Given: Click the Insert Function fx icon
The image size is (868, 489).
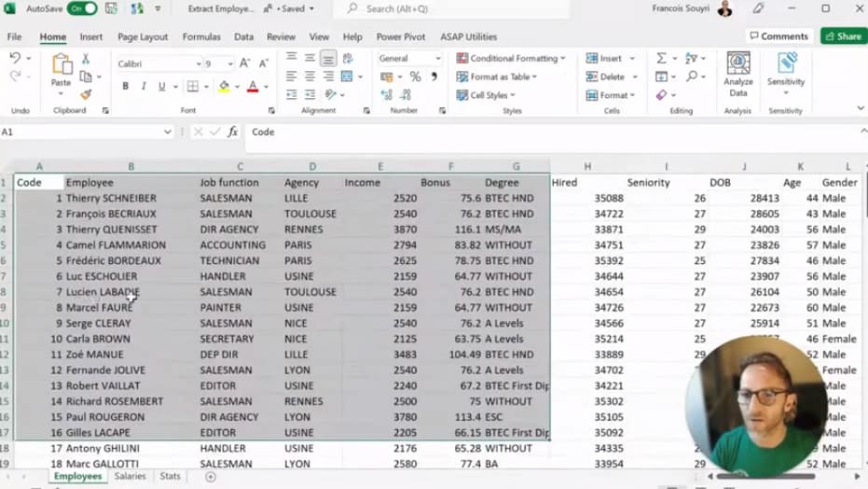Looking at the screenshot, I should pyautogui.click(x=232, y=133).
